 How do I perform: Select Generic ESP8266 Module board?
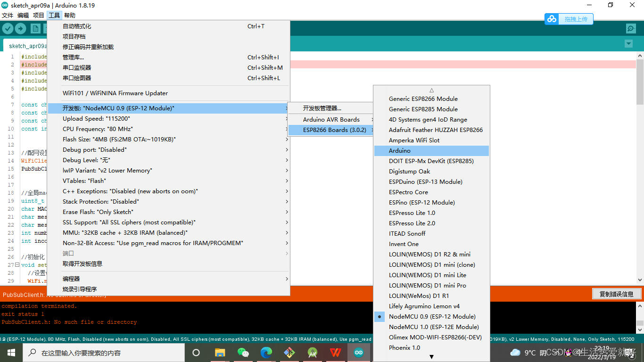click(x=432, y=99)
